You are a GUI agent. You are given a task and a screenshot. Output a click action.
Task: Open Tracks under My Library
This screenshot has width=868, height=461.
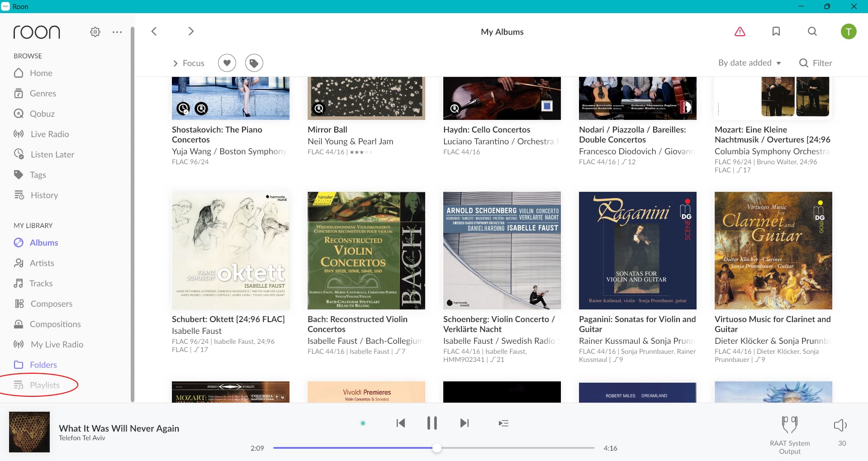tap(33, 283)
